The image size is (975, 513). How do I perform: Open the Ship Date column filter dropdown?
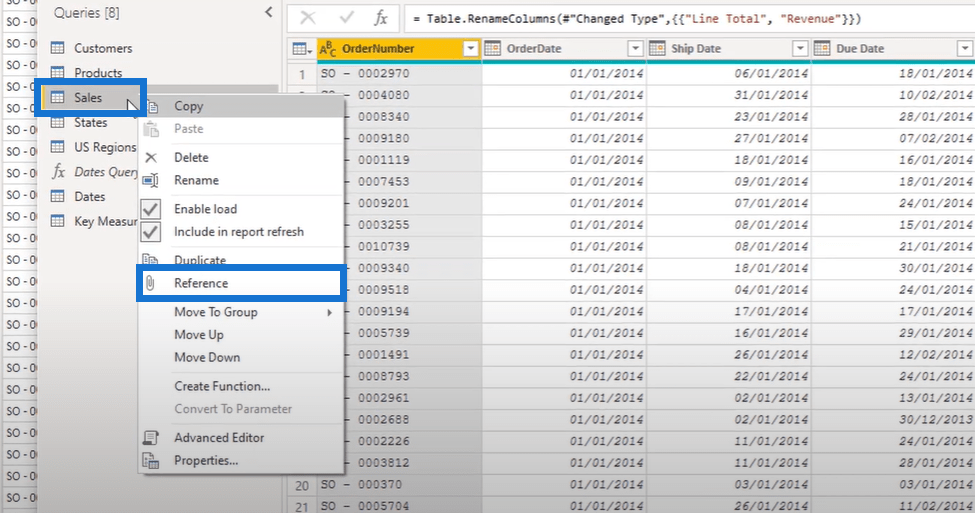point(800,49)
